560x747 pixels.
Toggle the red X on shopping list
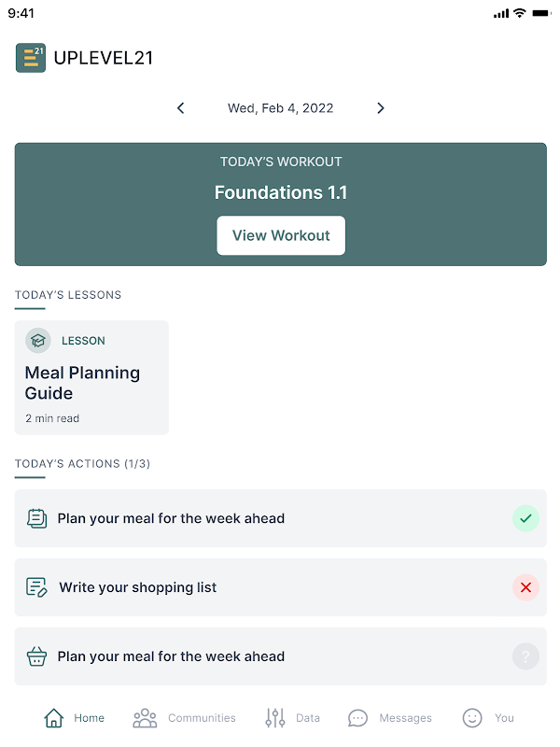[x=525, y=587]
